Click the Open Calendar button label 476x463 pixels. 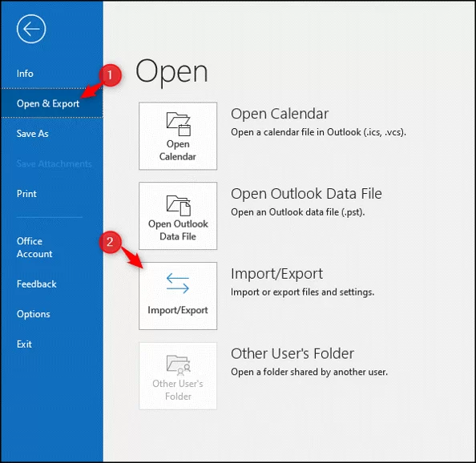coord(178,150)
